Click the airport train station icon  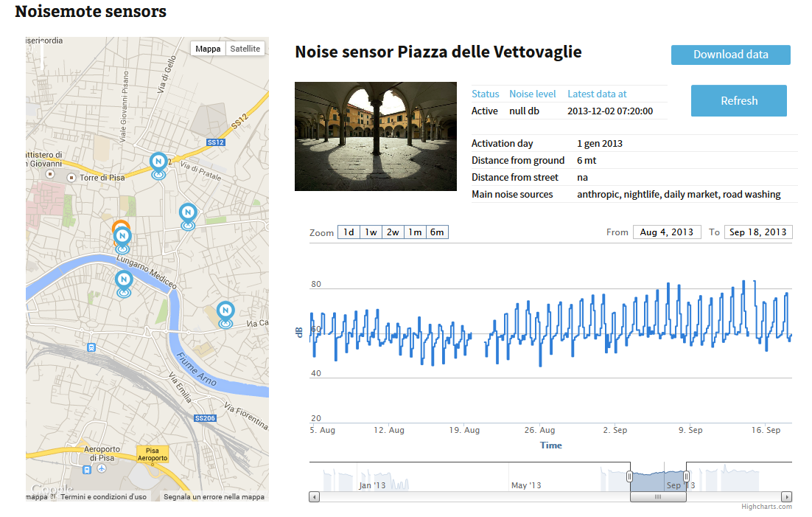click(87, 470)
